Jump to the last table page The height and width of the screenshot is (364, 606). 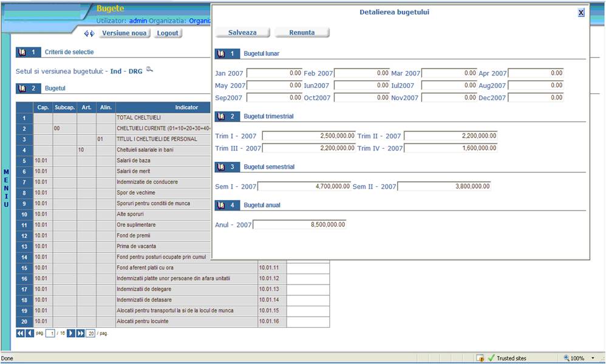click(80, 333)
